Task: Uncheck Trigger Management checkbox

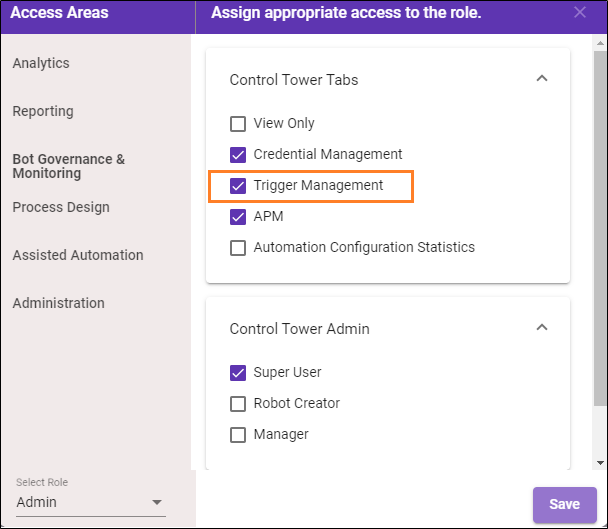Action: point(238,186)
